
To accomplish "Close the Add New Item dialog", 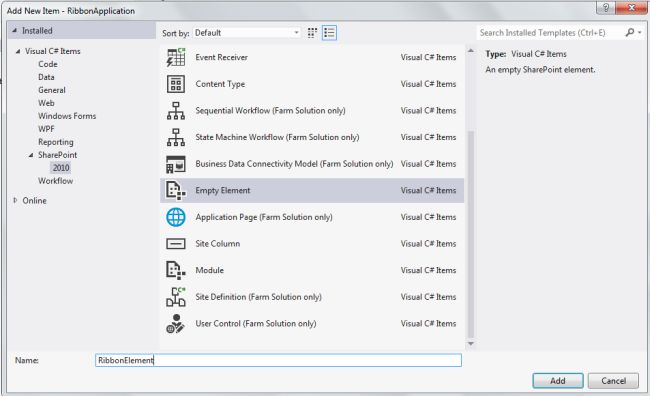I will pos(631,8).
